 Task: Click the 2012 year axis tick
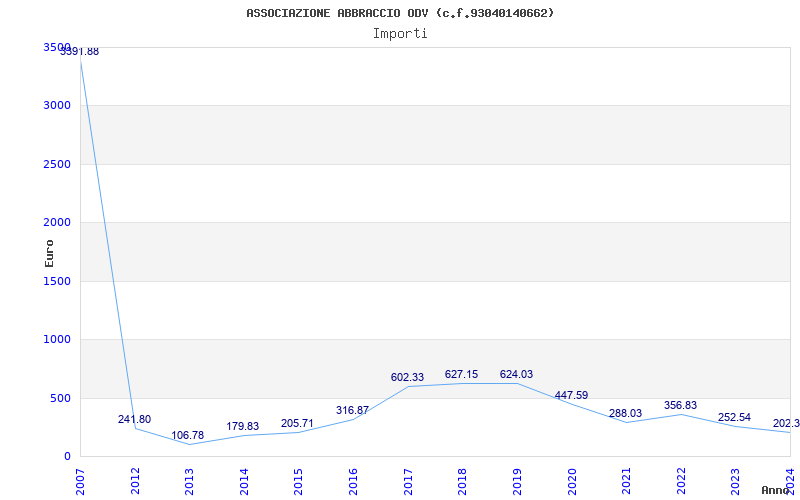[x=135, y=482]
